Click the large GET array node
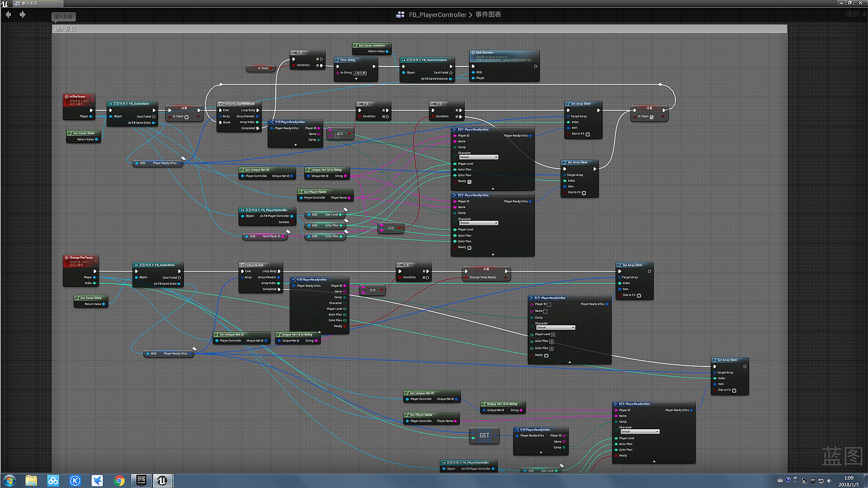868x488 pixels. pos(484,436)
